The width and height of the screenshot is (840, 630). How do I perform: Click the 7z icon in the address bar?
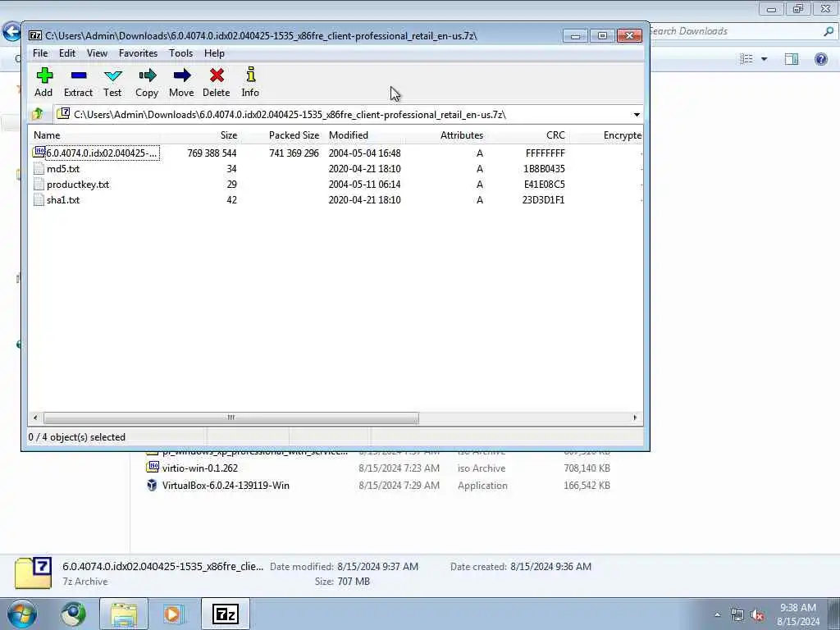63,113
